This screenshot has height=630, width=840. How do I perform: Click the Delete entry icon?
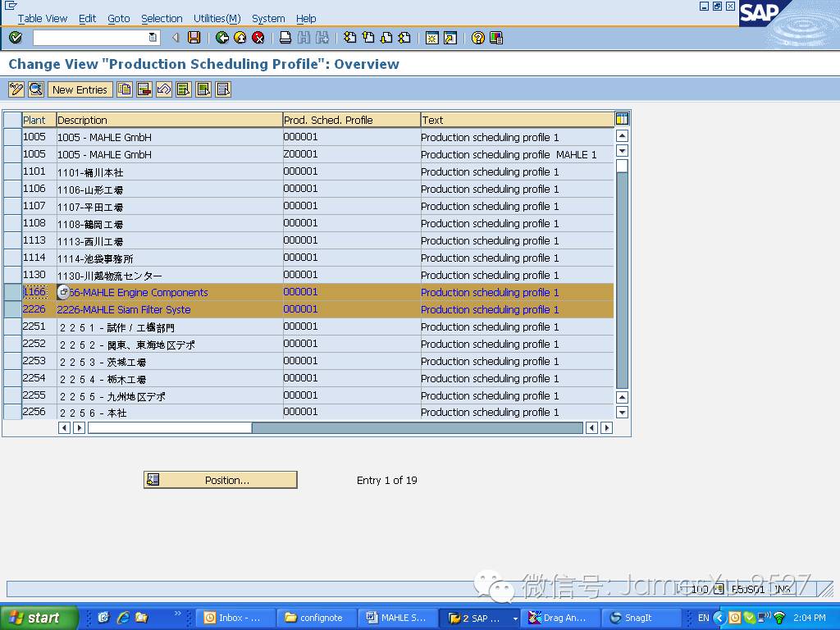[x=144, y=89]
